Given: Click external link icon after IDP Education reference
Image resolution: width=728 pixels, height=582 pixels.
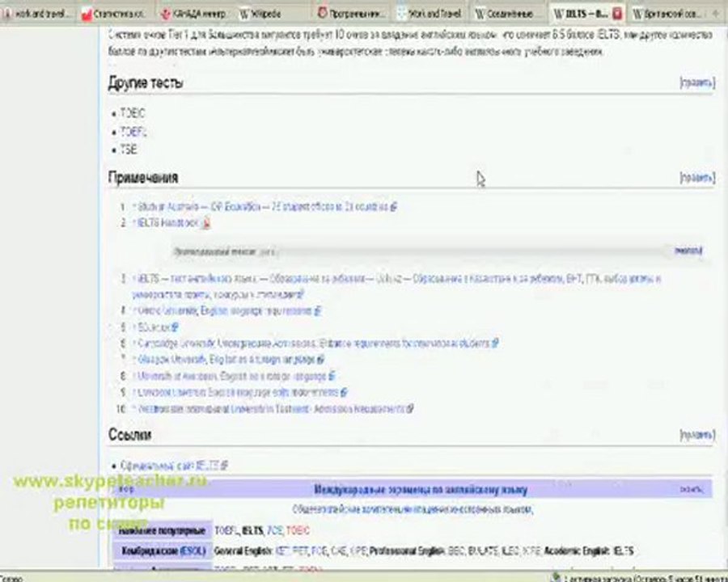Looking at the screenshot, I should coord(394,207).
